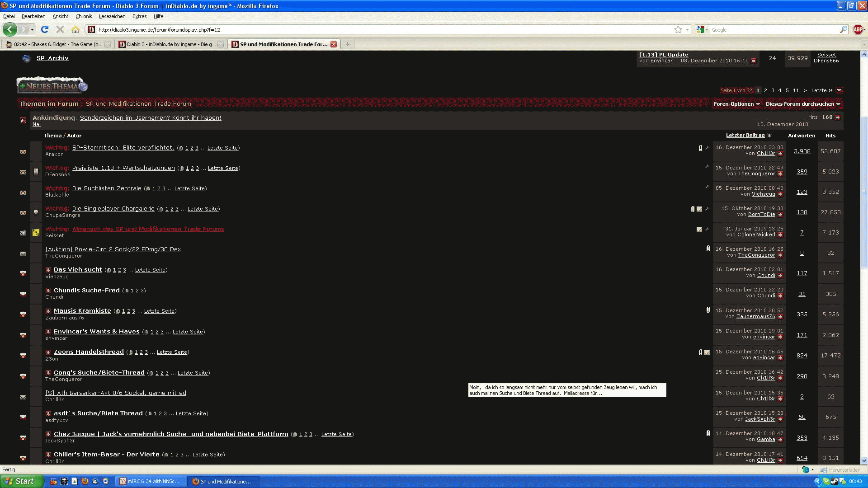Go back with the browser back arrow

coord(9,29)
